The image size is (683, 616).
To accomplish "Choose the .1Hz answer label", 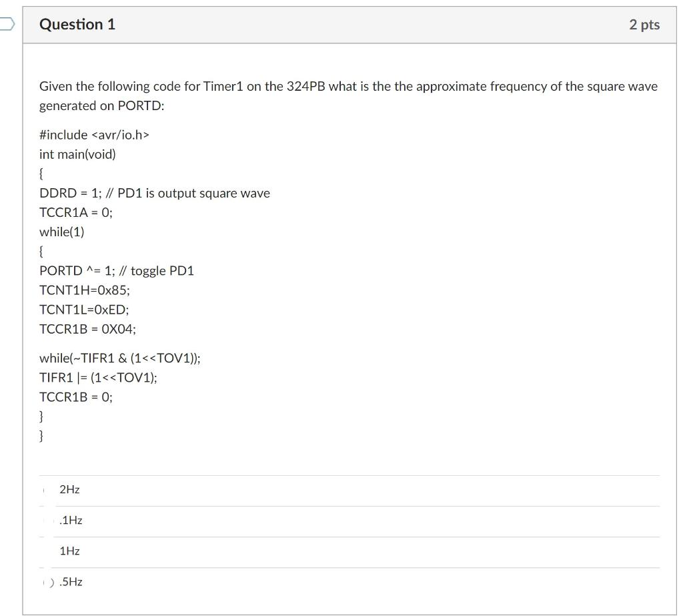I will (x=71, y=520).
